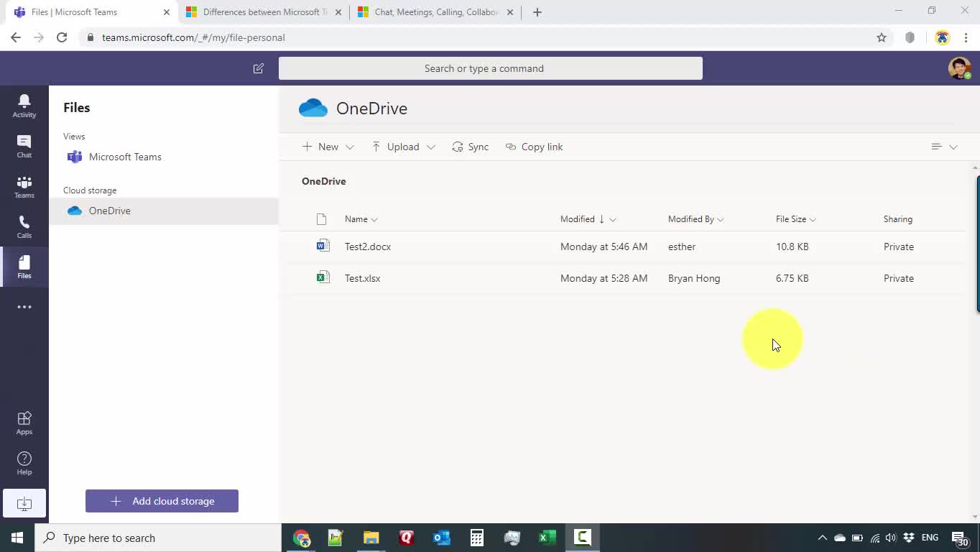
Task: Click Copy link in toolbar
Action: 534,147
